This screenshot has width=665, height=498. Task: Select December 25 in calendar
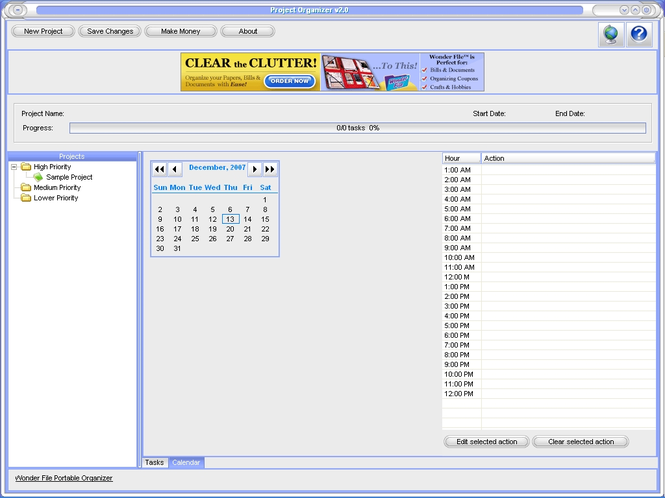(195, 239)
